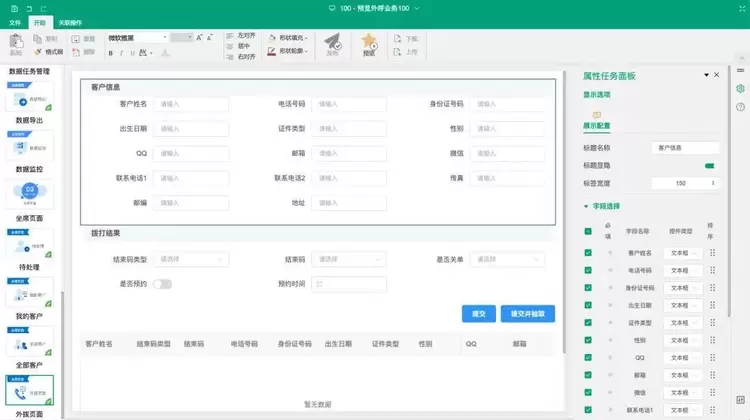Click the settings gear icon on right edge
Image resolution: width=750 pixels, height=420 pixels.
tap(740, 88)
